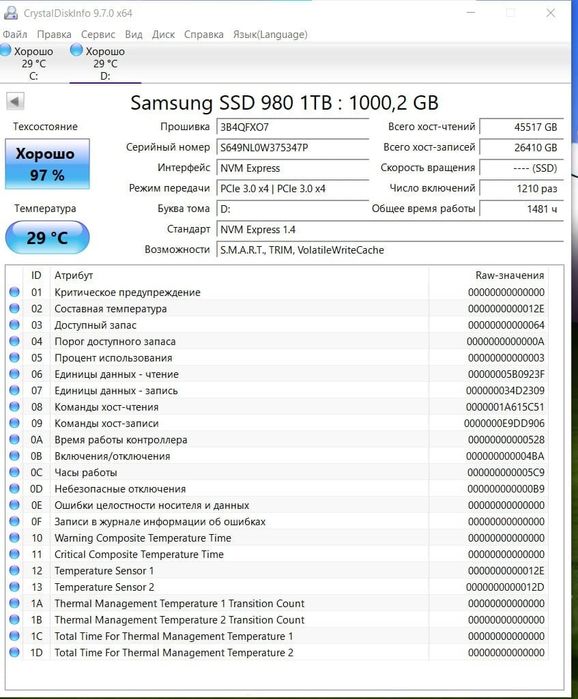This screenshot has width=578, height=699.
Task: Select status orb of attribute 1D Total Time
Action: point(14,652)
